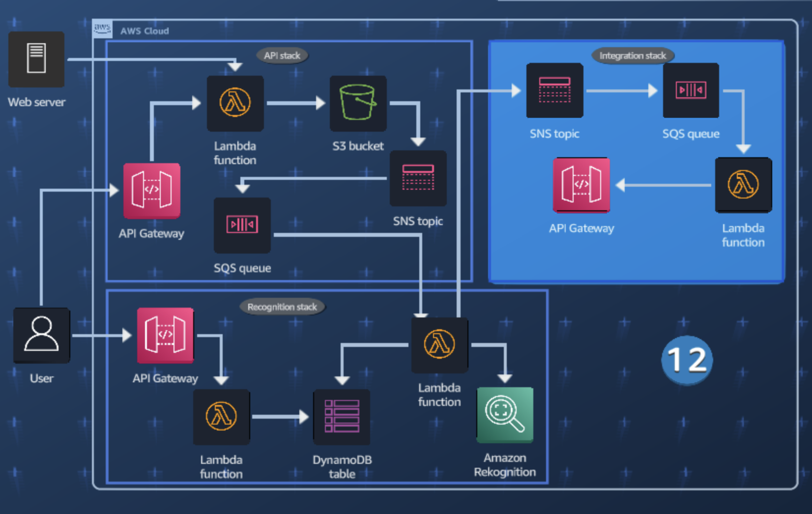Click the AWS Cloud logo
Screen dimensions: 812x514
102,29
